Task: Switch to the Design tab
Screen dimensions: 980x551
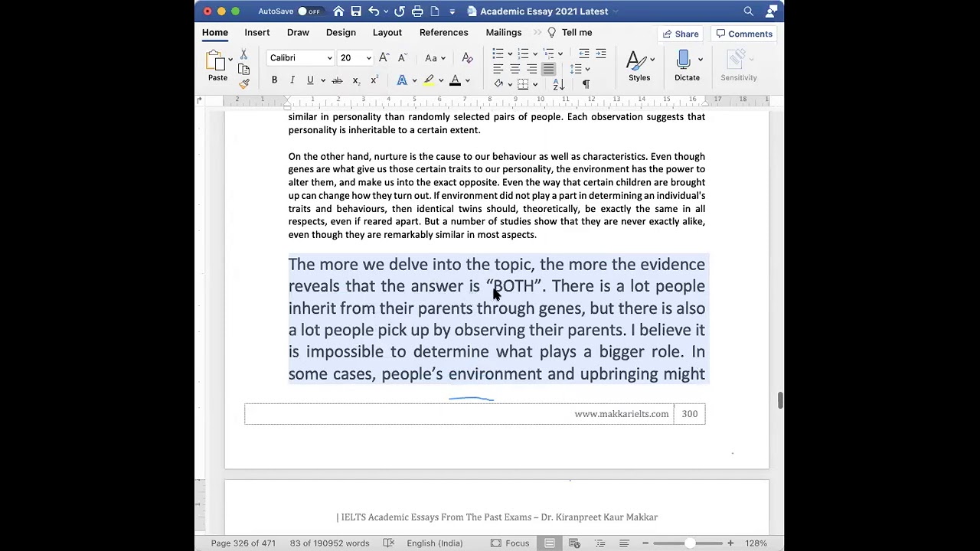Action: [341, 33]
